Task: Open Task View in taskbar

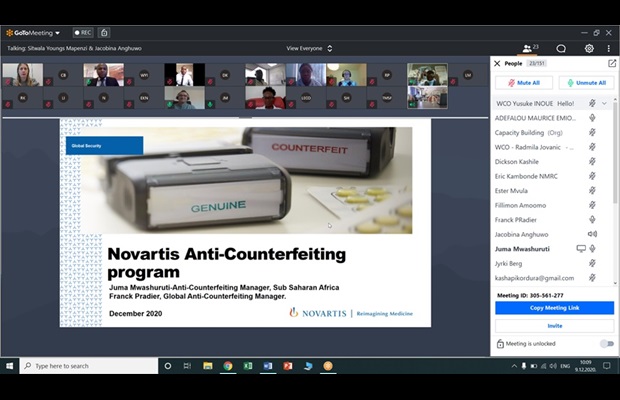Action: 187,366
